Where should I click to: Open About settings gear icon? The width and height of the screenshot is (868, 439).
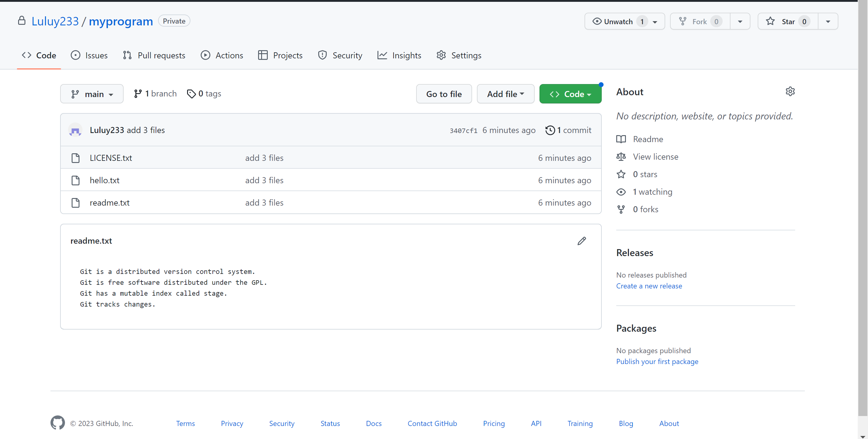[x=790, y=91]
